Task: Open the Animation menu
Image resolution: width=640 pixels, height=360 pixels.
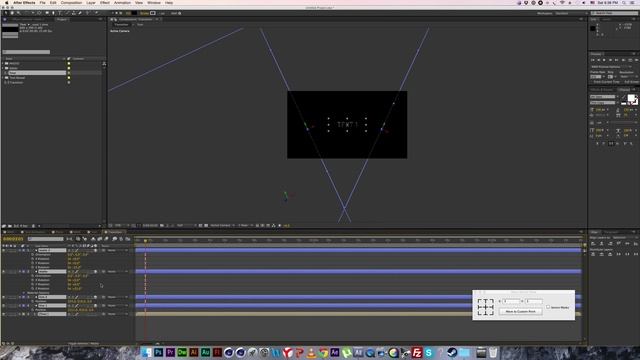Action: pyautogui.click(x=122, y=3)
